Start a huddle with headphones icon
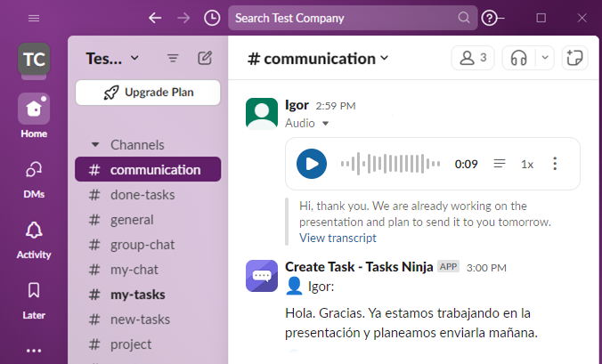Viewport: 602px width, 364px height. (x=518, y=59)
